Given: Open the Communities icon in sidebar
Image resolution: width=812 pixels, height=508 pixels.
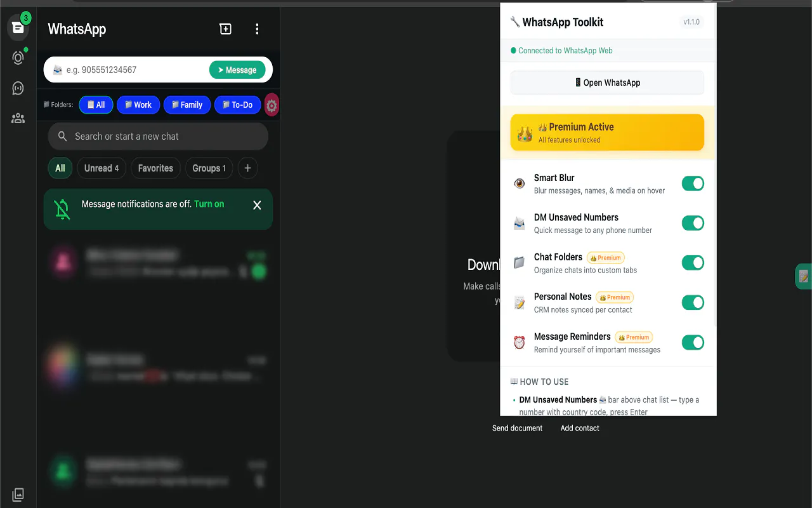Looking at the screenshot, I should (x=18, y=118).
